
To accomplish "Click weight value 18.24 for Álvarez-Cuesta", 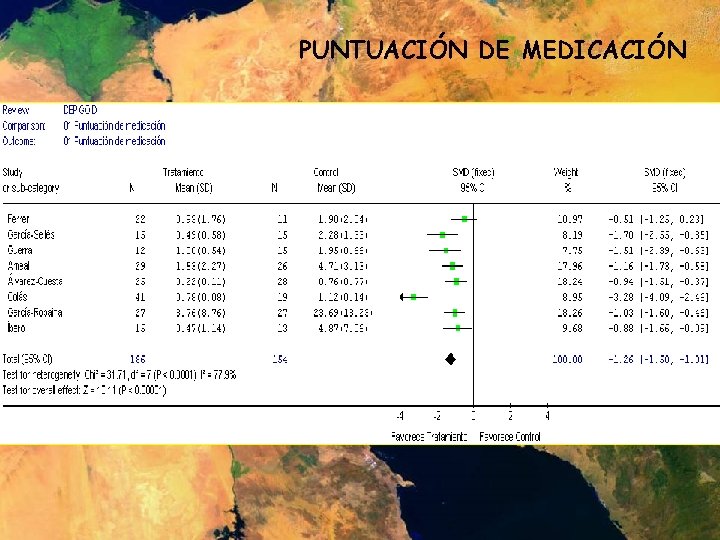I will (570, 281).
